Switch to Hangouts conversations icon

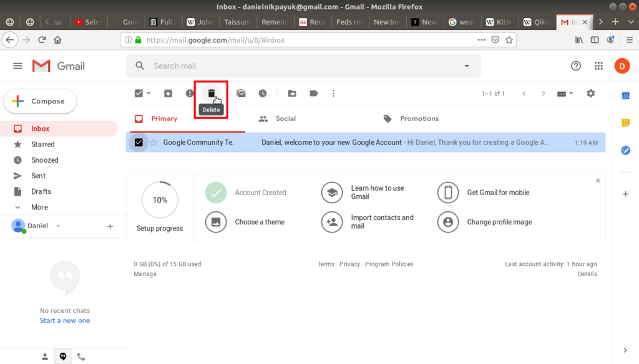click(63, 357)
